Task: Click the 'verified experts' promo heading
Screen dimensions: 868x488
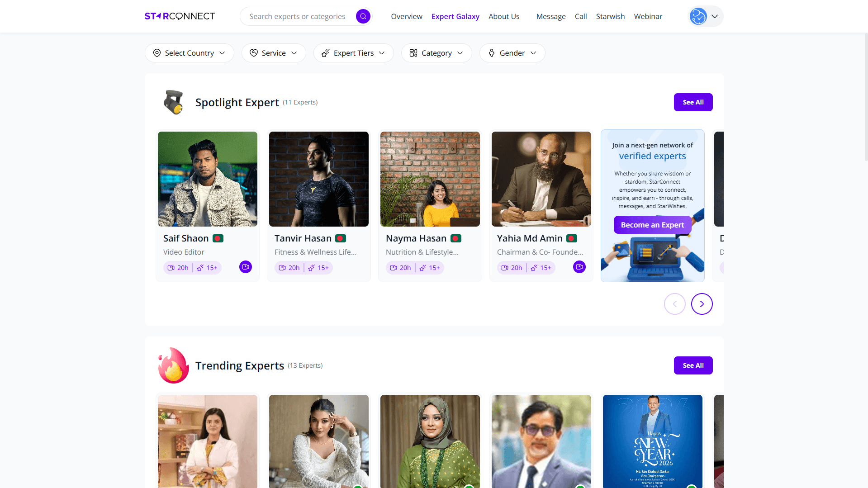Action: [653, 156]
